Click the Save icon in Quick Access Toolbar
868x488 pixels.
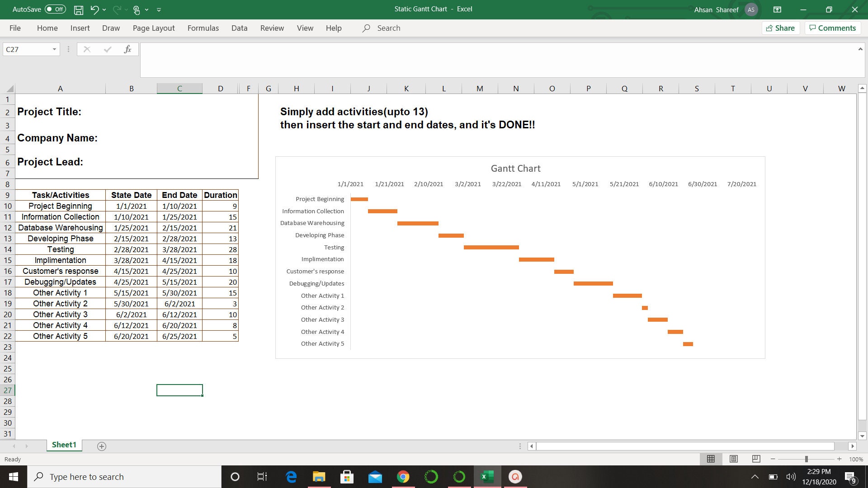click(78, 9)
